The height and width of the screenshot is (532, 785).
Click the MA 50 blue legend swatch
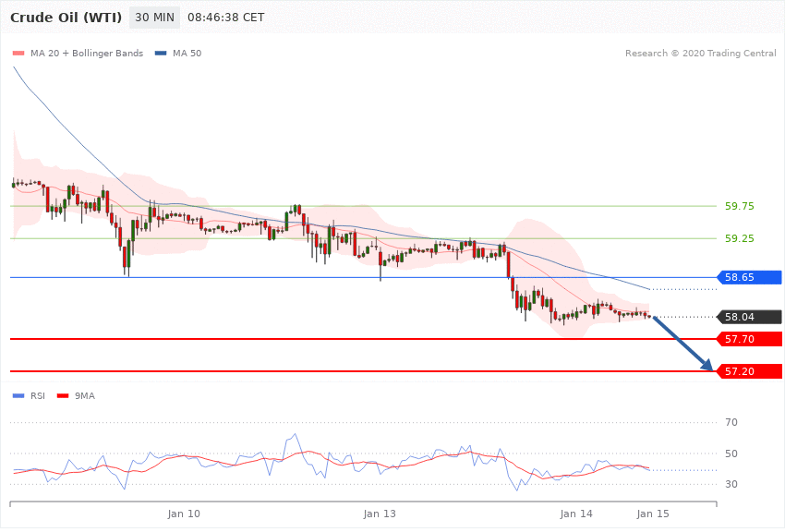[161, 53]
